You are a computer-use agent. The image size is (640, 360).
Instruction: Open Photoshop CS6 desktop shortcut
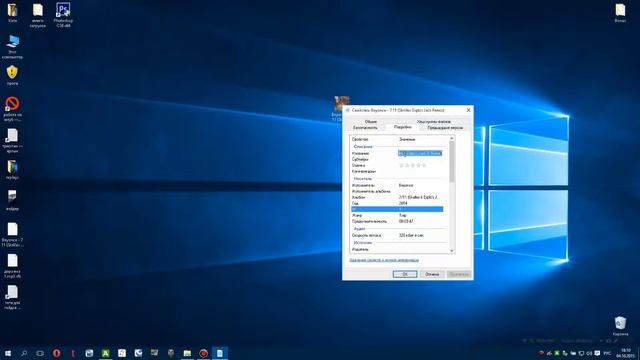click(x=63, y=15)
